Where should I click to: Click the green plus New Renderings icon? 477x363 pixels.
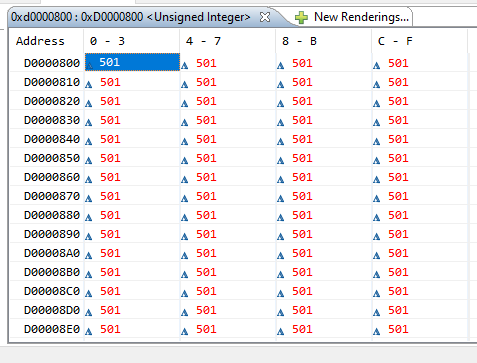click(x=301, y=17)
